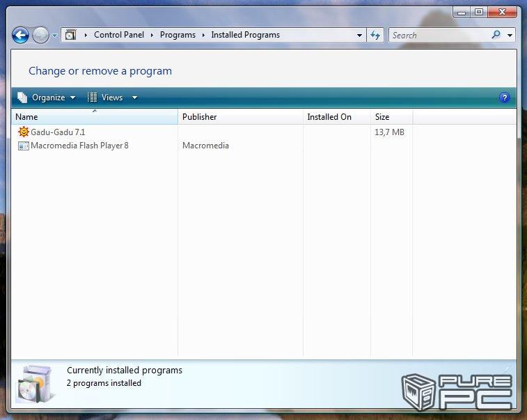Screen dimensions: 527x420
Task: Click "2 programs installed" status text
Action: [104, 383]
